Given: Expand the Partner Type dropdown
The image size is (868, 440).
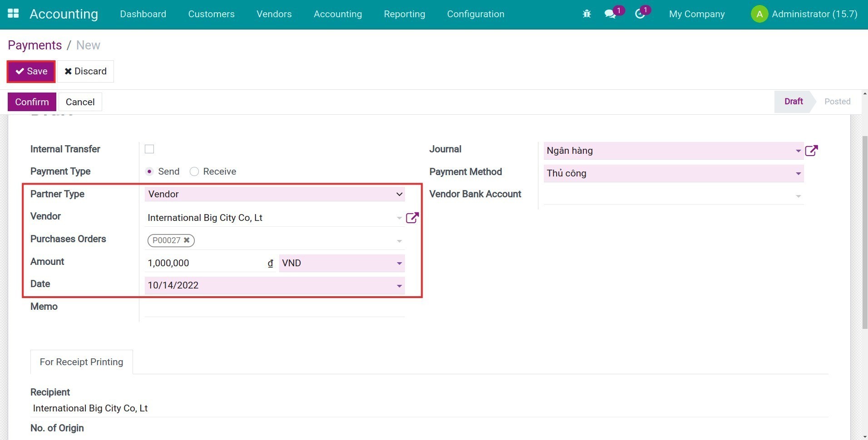Looking at the screenshot, I should [x=399, y=194].
